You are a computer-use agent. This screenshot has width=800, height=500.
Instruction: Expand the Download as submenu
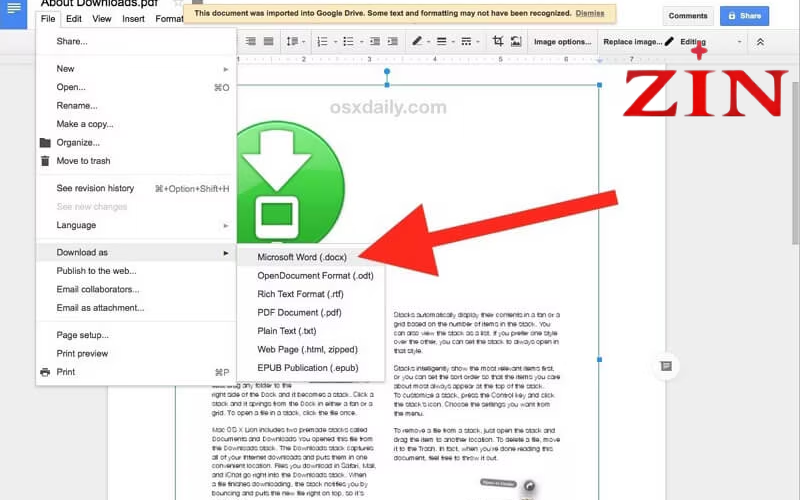[x=136, y=253]
